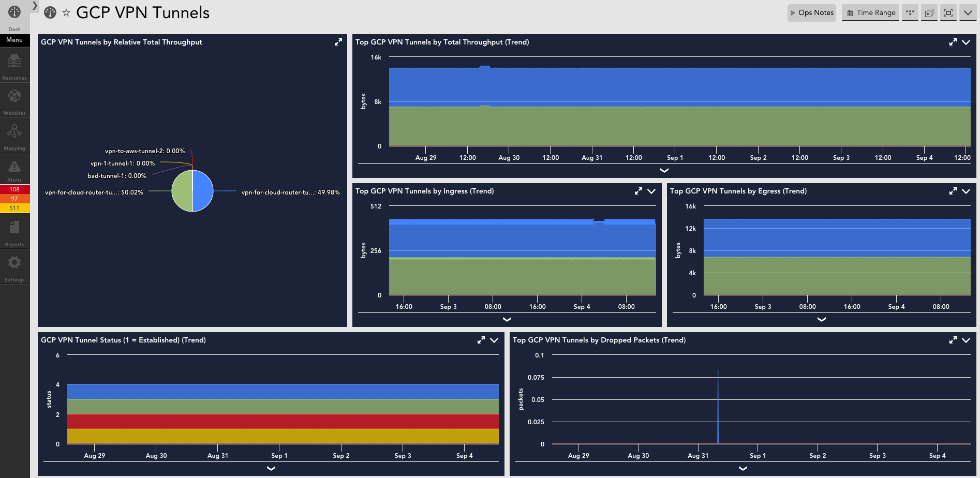Open Tunnel Status widget options menu
Image resolution: width=980 pixels, height=478 pixels.
[494, 340]
